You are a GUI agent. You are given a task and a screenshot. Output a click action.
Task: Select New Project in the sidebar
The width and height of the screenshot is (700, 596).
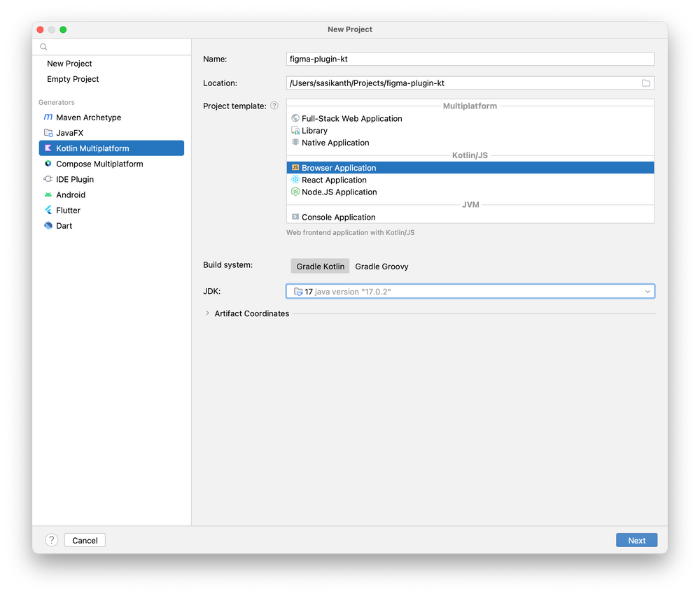[x=69, y=63]
